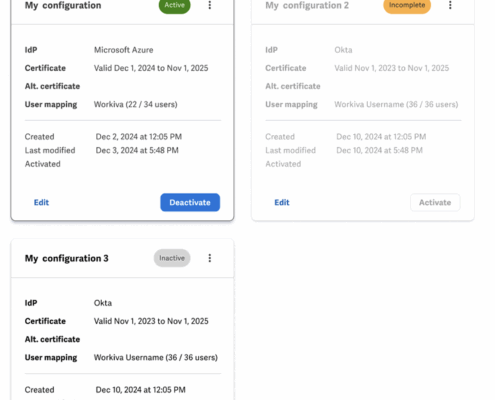495x400 pixels.
Task: Click Okta IdP value in configuration 3
Action: coord(103,303)
